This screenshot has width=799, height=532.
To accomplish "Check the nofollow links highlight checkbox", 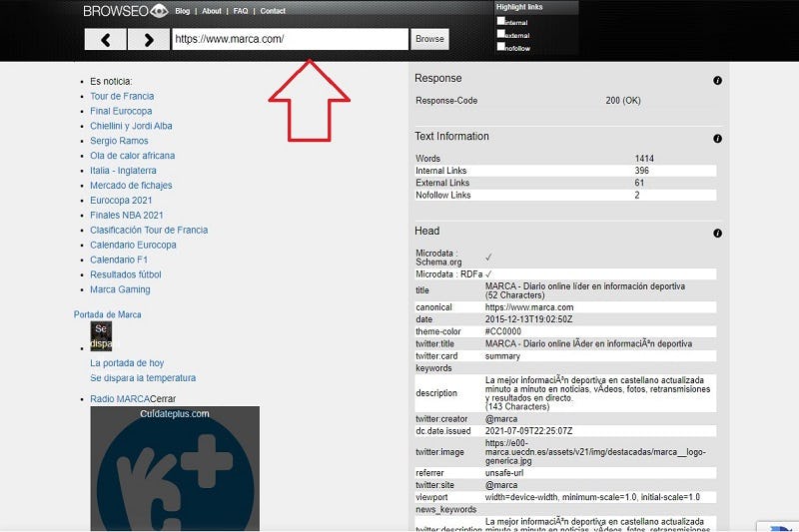I will (501, 46).
